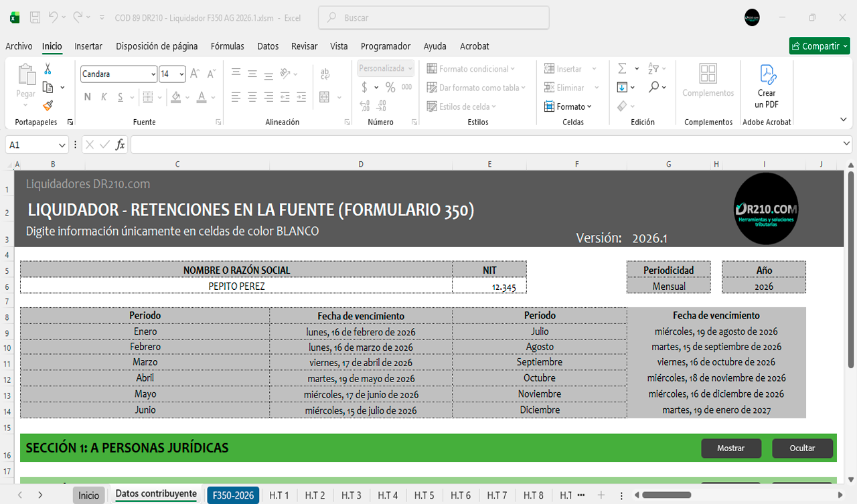
Task: Click the Buscar search box
Action: point(434,18)
